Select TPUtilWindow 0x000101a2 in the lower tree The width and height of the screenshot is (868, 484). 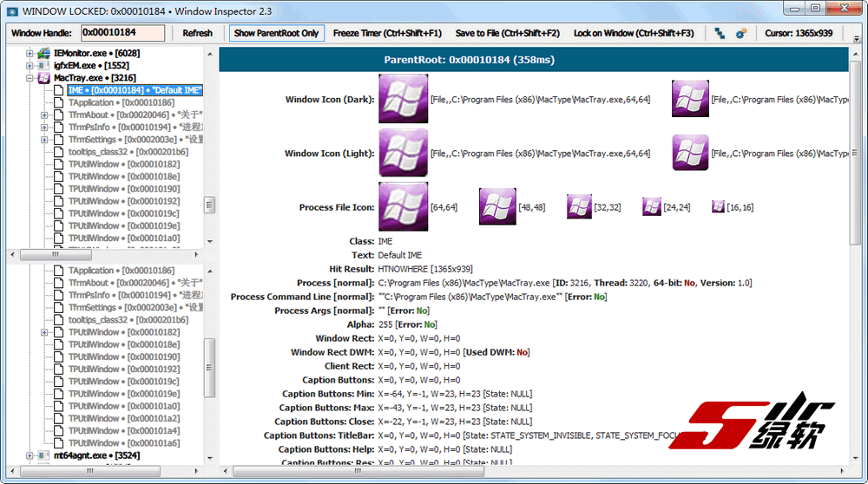[124, 419]
